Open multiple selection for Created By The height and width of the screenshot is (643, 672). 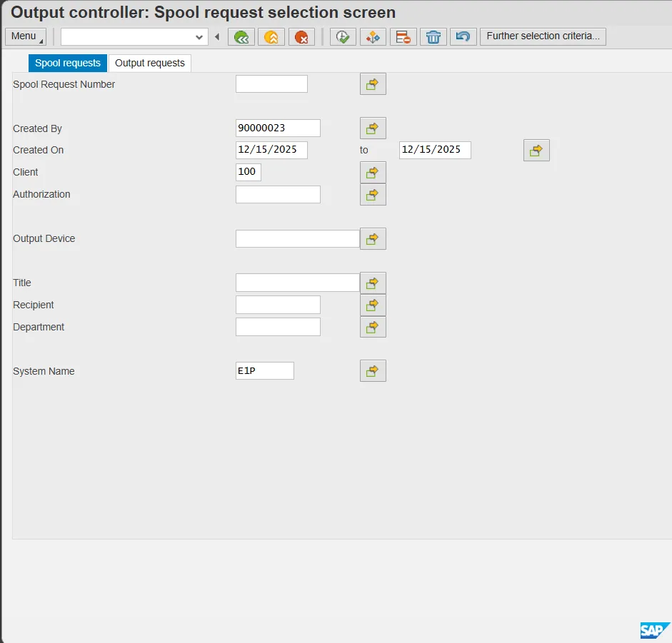373,128
